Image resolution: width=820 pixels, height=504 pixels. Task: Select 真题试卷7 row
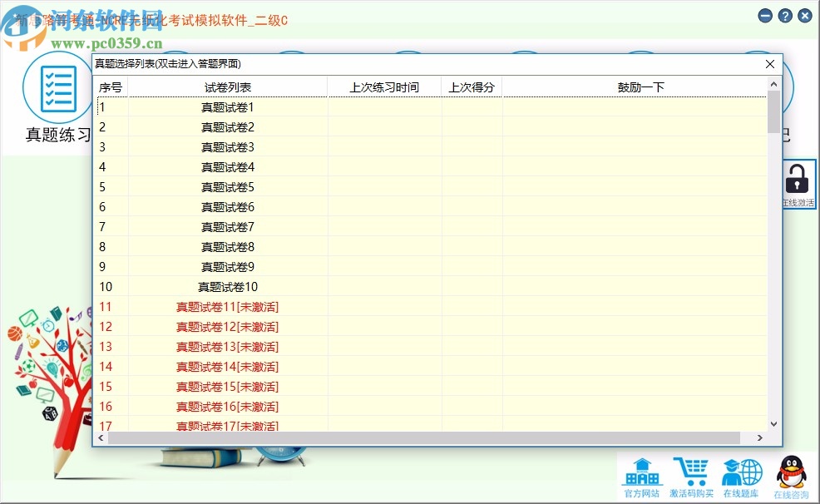(x=432, y=227)
